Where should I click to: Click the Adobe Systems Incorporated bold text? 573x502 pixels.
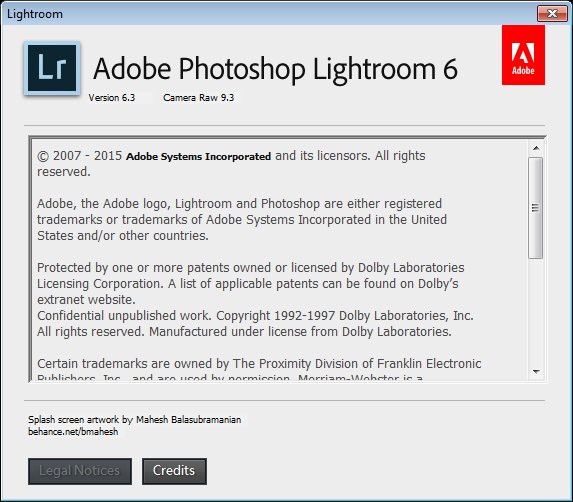[198, 156]
